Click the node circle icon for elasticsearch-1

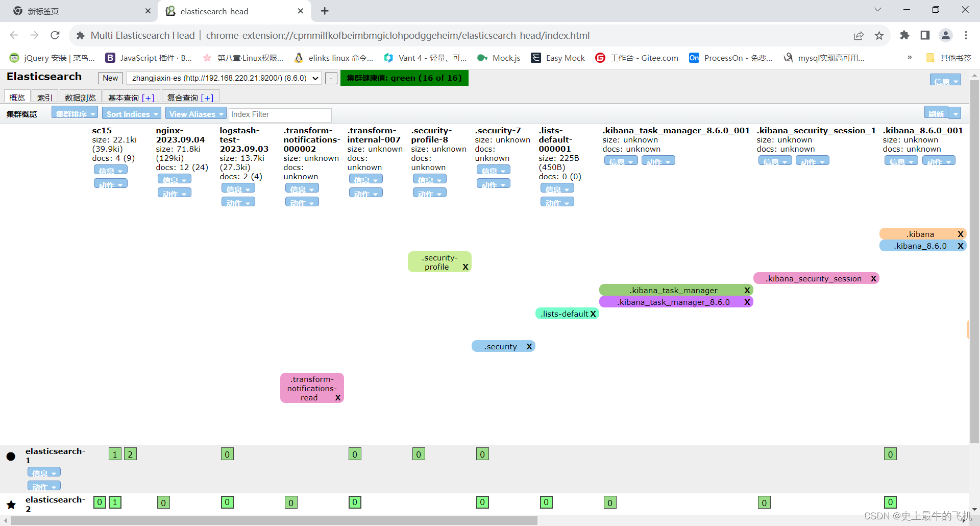point(11,457)
